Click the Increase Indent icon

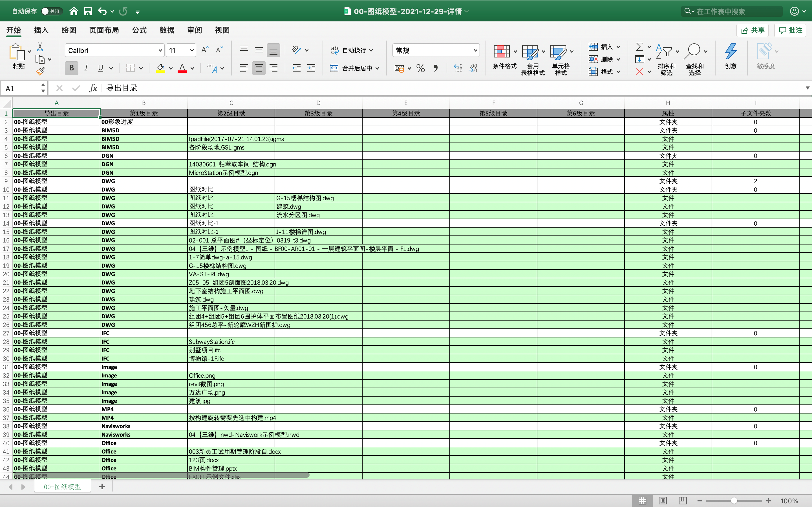311,68
